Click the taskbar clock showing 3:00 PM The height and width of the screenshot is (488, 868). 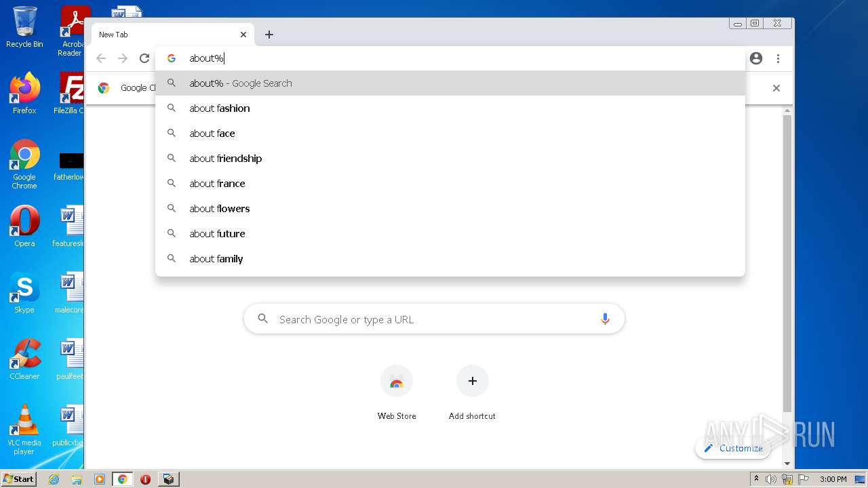coord(833,479)
